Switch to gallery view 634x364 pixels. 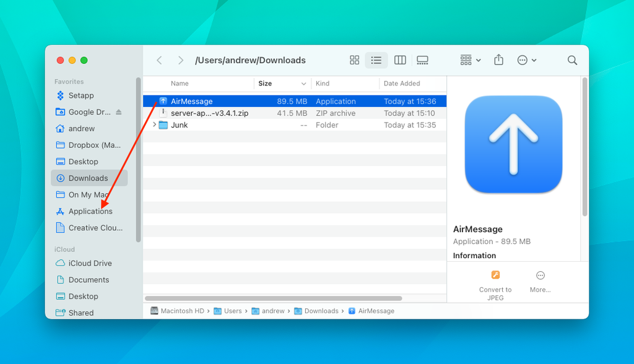coord(422,60)
